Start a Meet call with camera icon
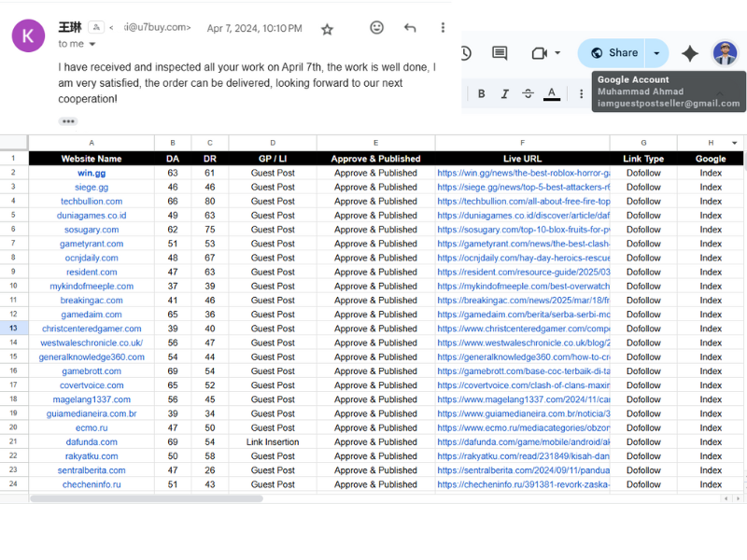The height and width of the screenshot is (560, 747). click(539, 53)
